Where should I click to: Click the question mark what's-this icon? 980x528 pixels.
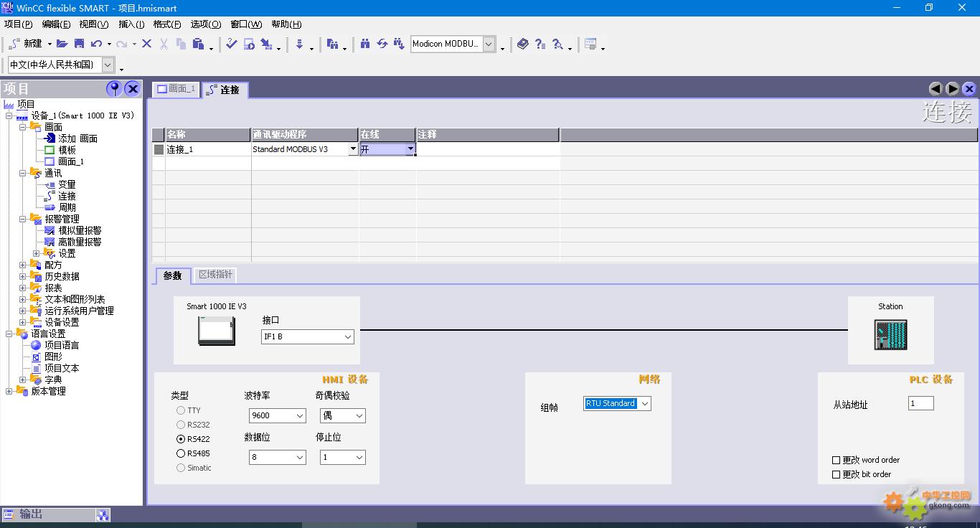pos(540,44)
